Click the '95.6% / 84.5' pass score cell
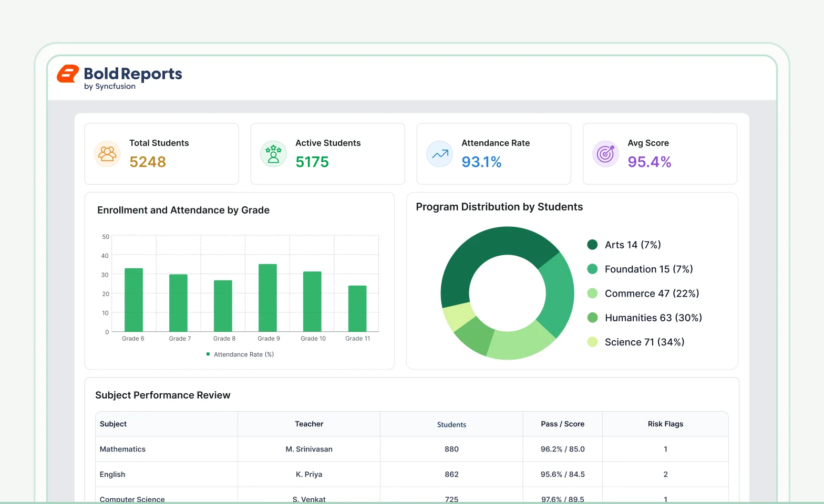Image resolution: width=824 pixels, height=504 pixels. (563, 474)
